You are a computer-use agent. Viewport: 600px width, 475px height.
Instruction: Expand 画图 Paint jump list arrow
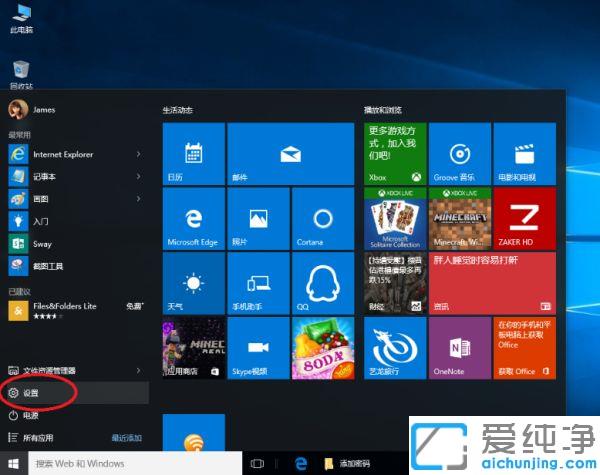[139, 199]
